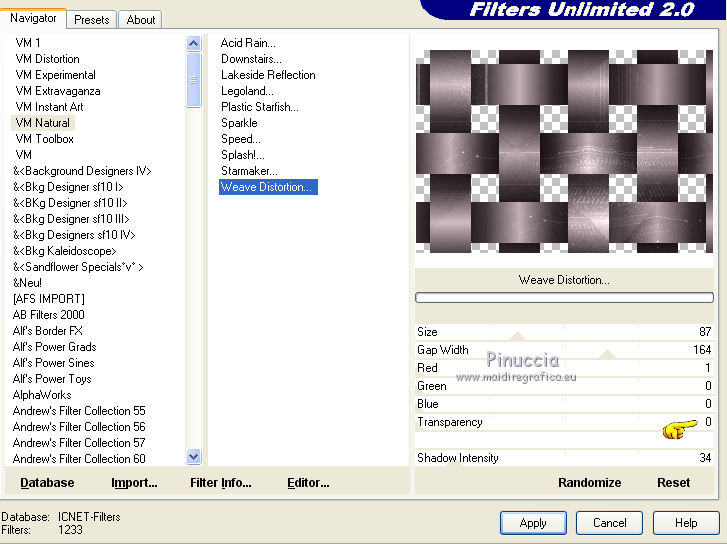727x544 pixels.
Task: Select the [AFS IMPORT] category
Action: [x=49, y=299]
